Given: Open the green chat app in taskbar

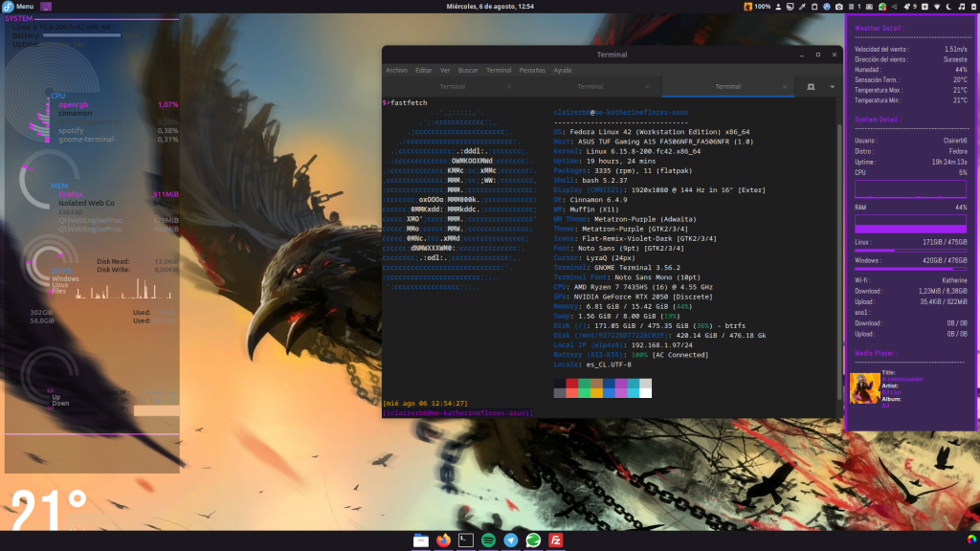Looking at the screenshot, I should 533,540.
